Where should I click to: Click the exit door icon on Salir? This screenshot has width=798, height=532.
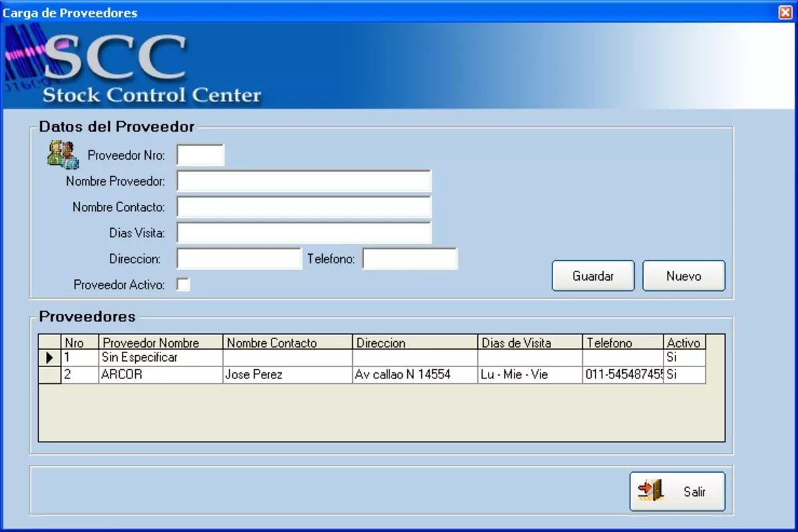pyautogui.click(x=651, y=491)
